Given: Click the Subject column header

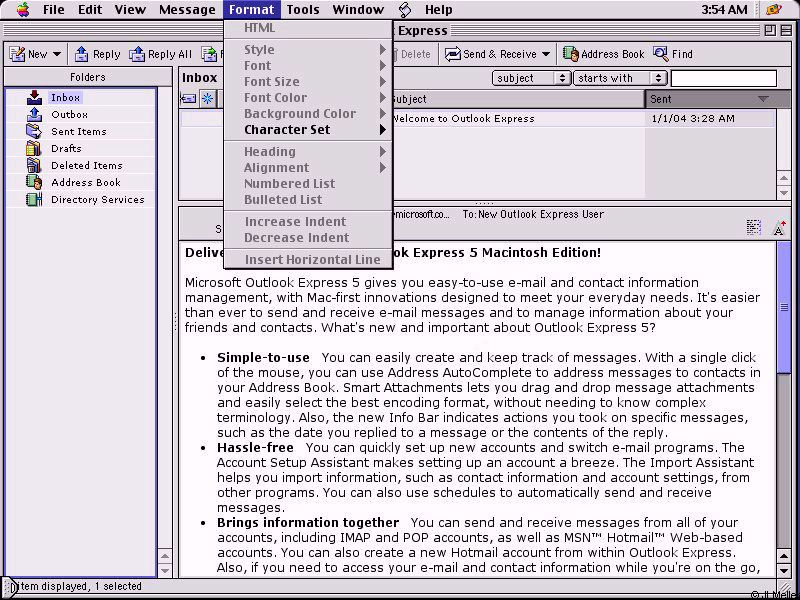Looking at the screenshot, I should [x=518, y=99].
